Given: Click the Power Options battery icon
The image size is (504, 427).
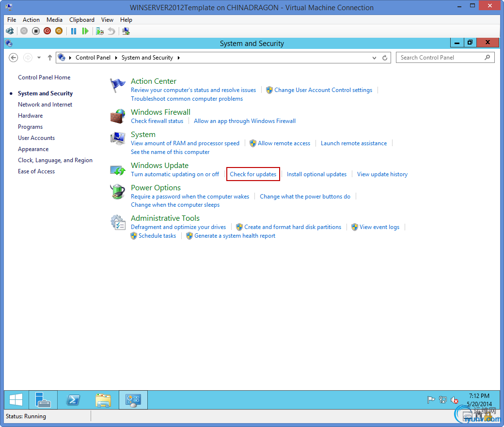Looking at the screenshot, I should click(x=117, y=192).
